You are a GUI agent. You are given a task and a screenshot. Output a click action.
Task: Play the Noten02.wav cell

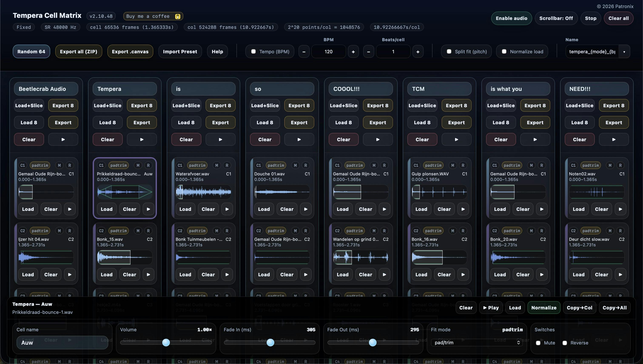click(x=620, y=209)
